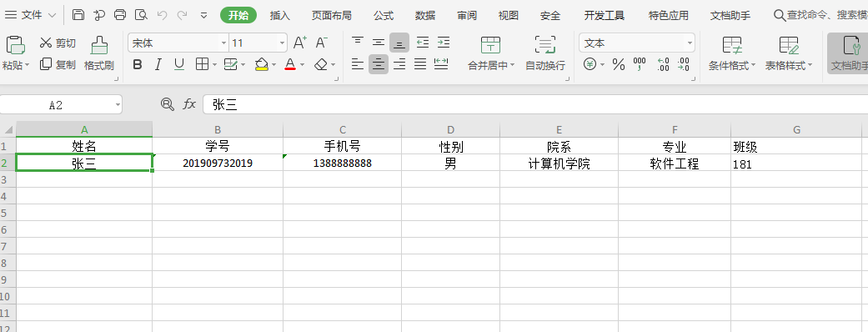Click the Increase decimal places icon
Viewport: 868px width, 332px height.
click(x=663, y=65)
